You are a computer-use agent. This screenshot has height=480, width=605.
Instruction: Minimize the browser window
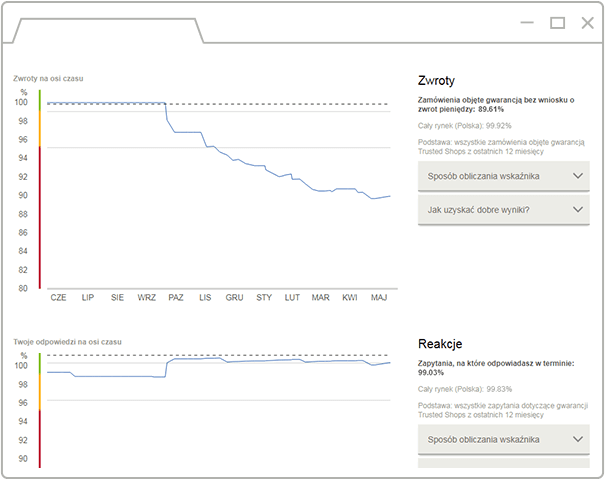pyautogui.click(x=527, y=23)
